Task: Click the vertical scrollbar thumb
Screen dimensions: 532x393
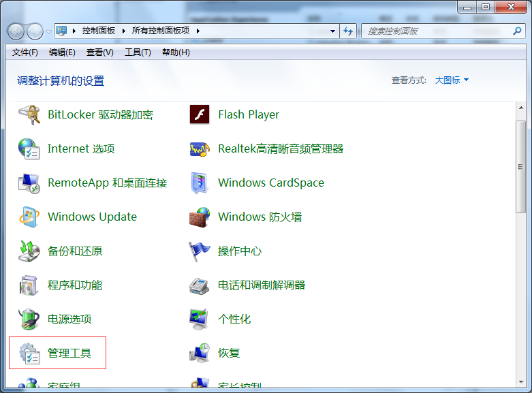Action: pyautogui.click(x=520, y=167)
